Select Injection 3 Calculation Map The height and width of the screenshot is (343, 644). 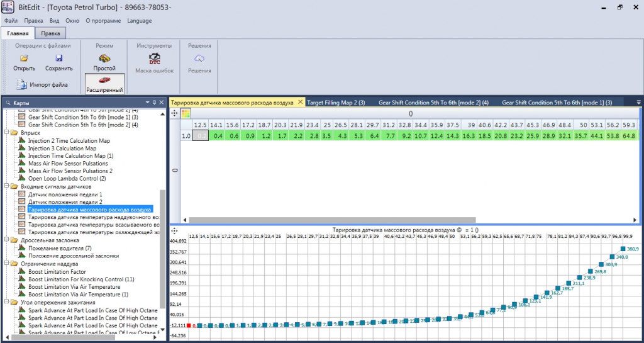coord(62,148)
